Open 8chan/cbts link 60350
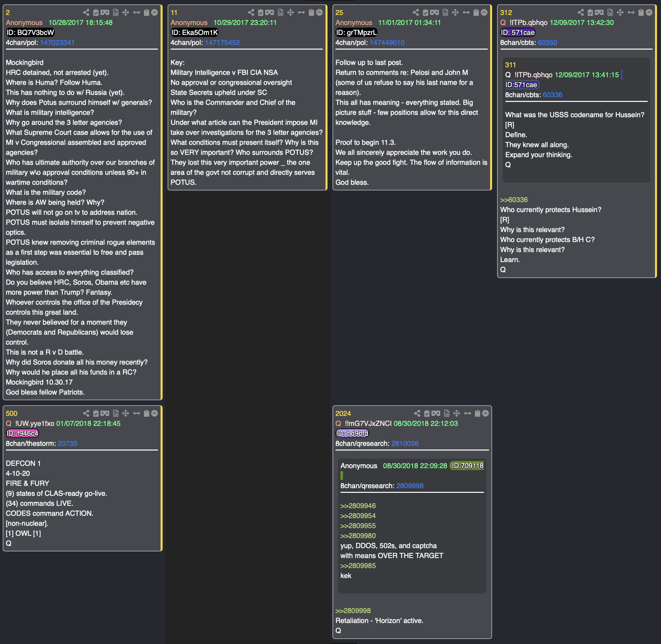Screen dimensions: 661x644 [547, 43]
